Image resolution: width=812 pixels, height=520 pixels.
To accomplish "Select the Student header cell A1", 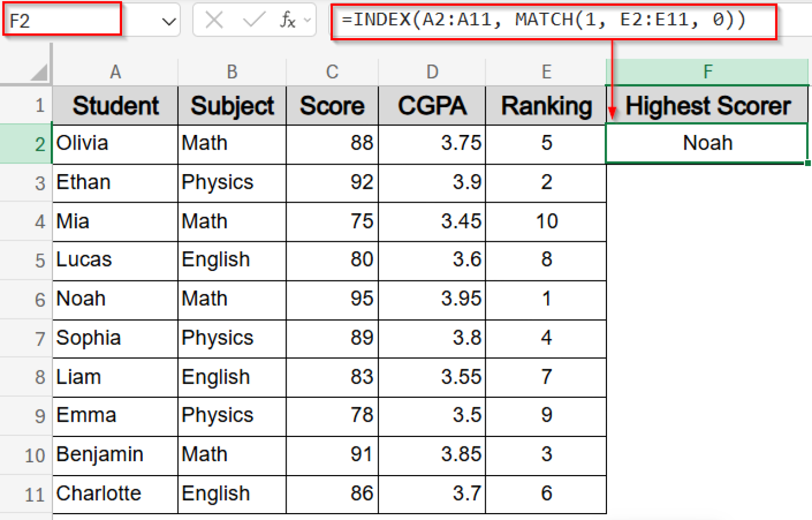I will pyautogui.click(x=115, y=105).
